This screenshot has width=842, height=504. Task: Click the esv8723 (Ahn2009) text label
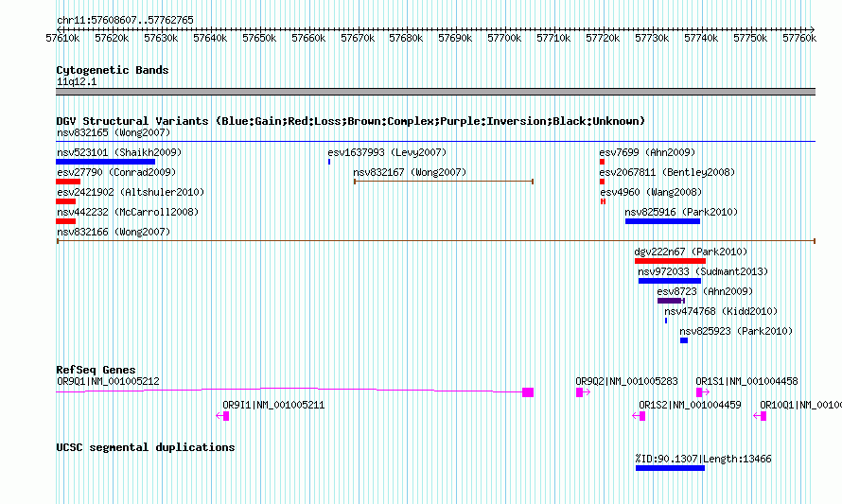[x=705, y=291]
